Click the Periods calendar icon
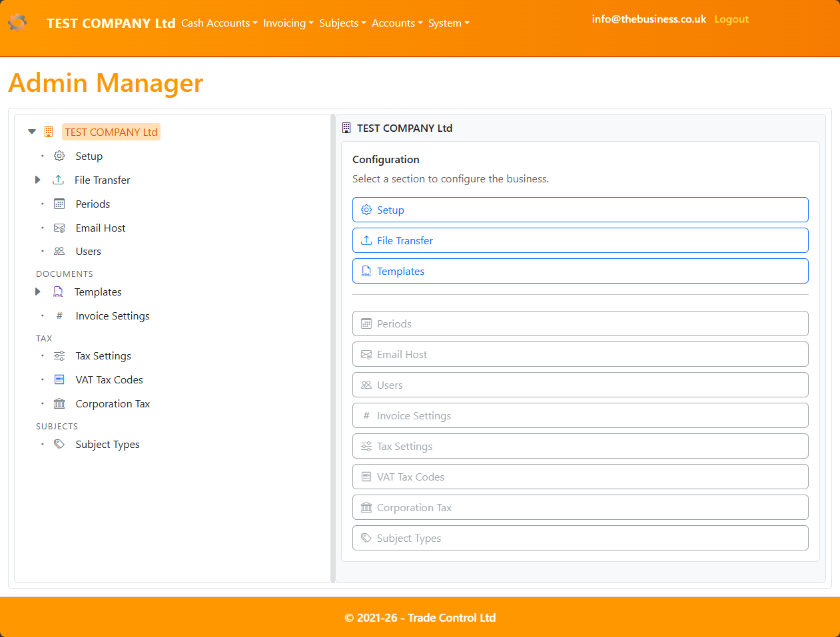This screenshot has width=840, height=637. pyautogui.click(x=59, y=204)
